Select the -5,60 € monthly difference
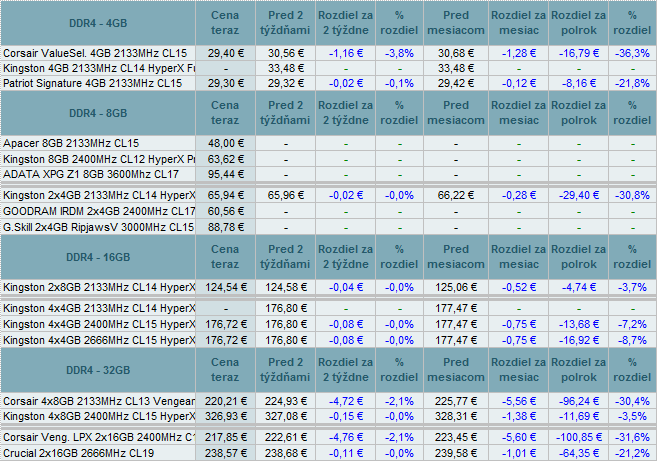This screenshot has height=461, width=657. click(x=519, y=438)
